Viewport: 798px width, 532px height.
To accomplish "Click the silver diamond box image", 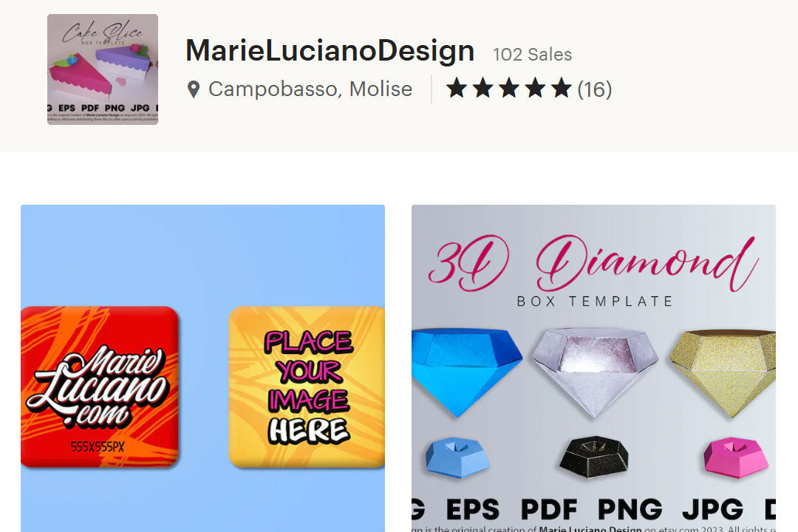I will click(x=595, y=372).
